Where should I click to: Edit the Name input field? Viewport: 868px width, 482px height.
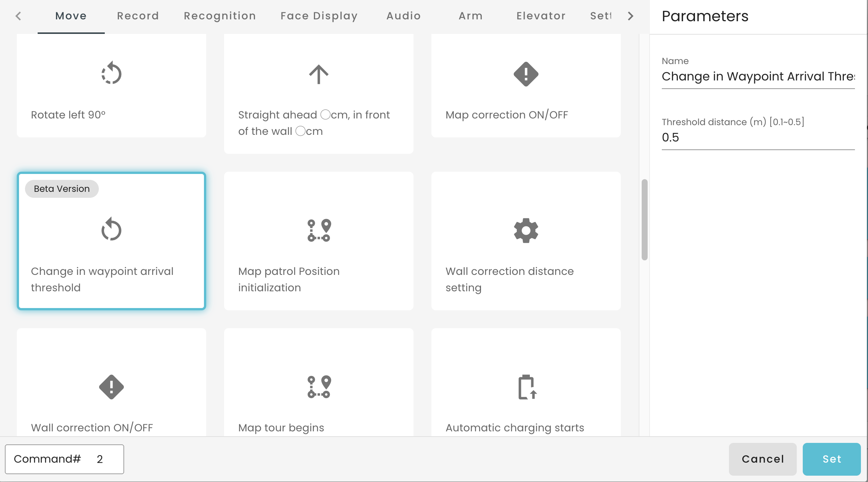758,76
